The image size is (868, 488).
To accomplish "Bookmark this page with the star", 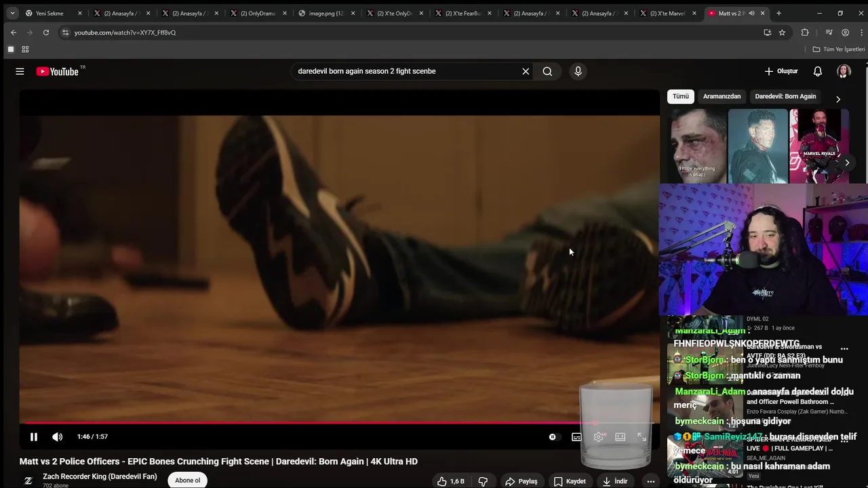I will pos(782,33).
